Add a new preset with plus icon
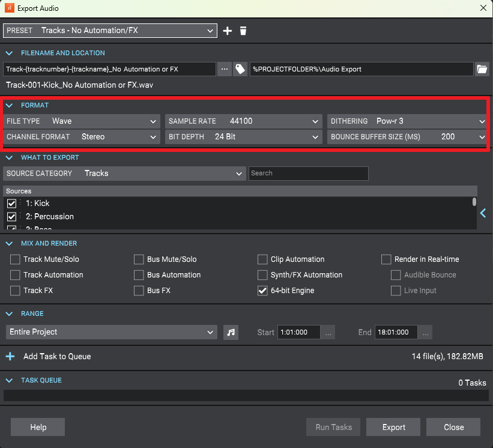The height and width of the screenshot is (448, 493). point(228,31)
